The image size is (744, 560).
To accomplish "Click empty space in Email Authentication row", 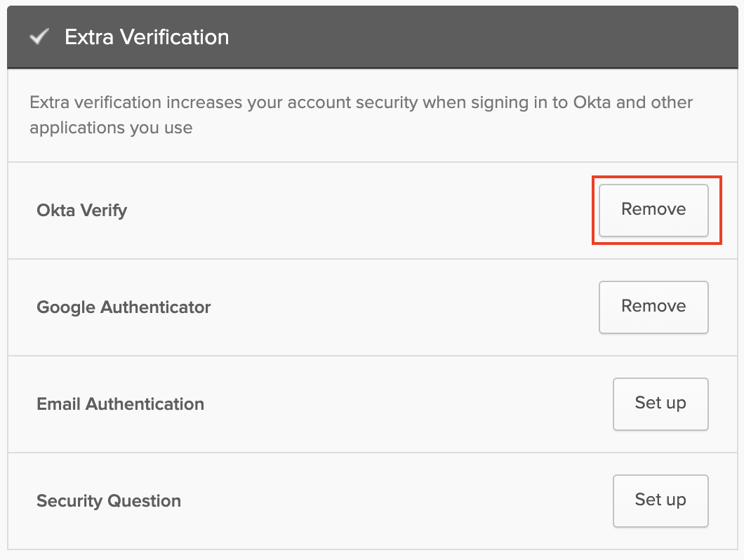I will [x=407, y=404].
